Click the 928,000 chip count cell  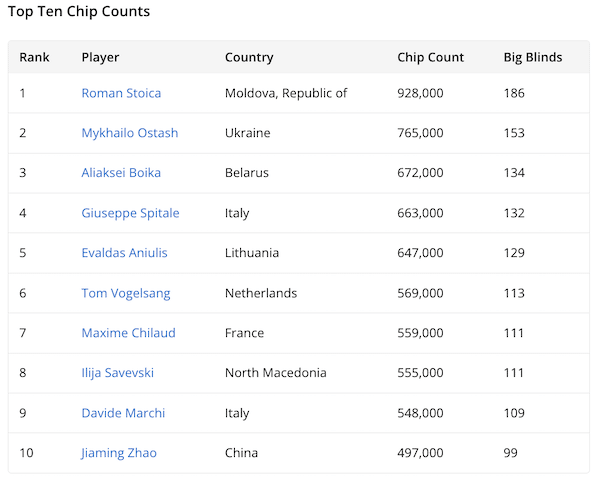pos(420,93)
